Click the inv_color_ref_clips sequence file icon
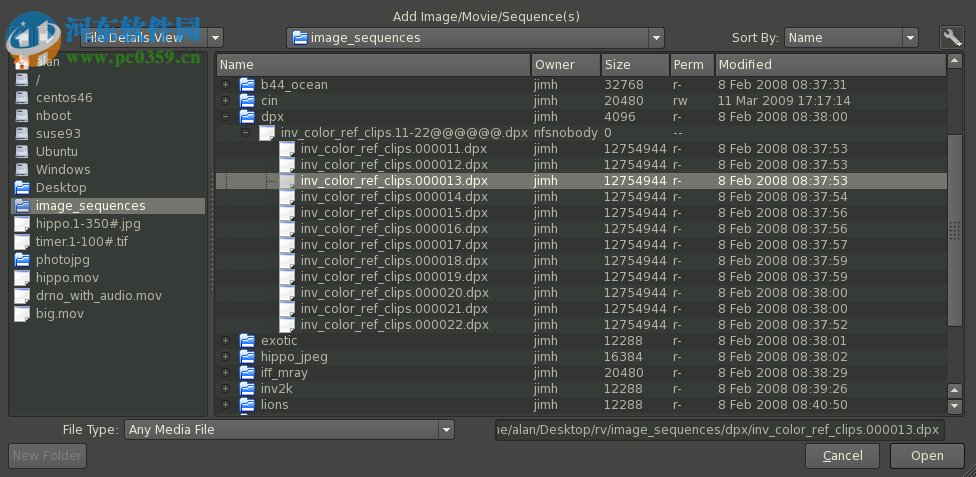The width and height of the screenshot is (976, 477). 267,133
